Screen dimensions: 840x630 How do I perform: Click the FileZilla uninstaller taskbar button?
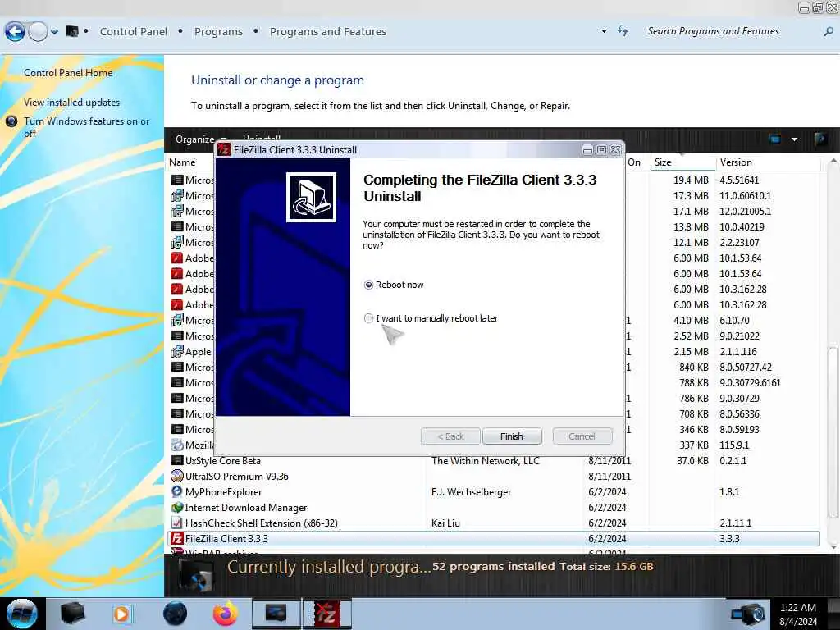click(x=327, y=614)
